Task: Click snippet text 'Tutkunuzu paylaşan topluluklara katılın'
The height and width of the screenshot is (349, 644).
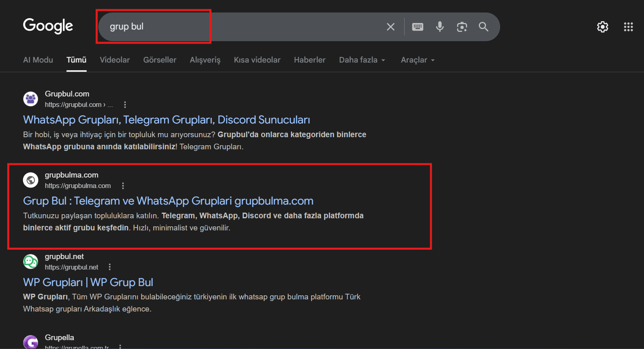Action: point(91,216)
